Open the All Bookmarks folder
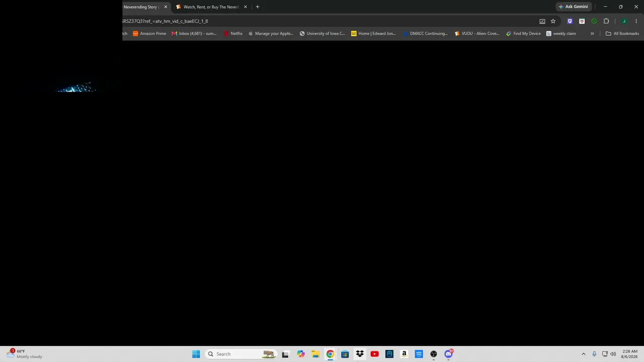 coord(622,34)
